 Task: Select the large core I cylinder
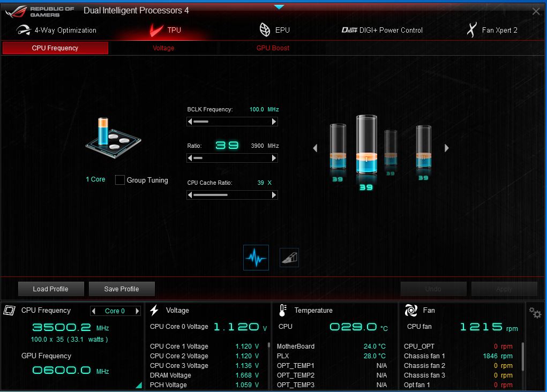click(366, 144)
